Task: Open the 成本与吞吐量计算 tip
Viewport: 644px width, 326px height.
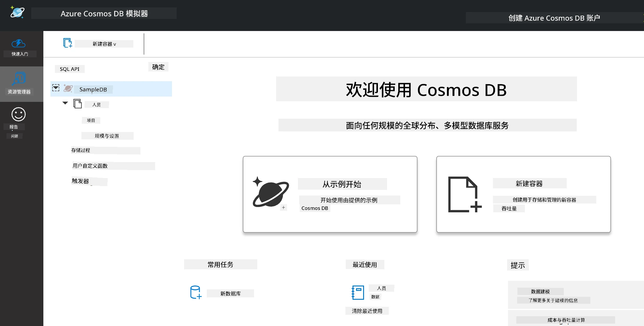Action: tap(566, 320)
